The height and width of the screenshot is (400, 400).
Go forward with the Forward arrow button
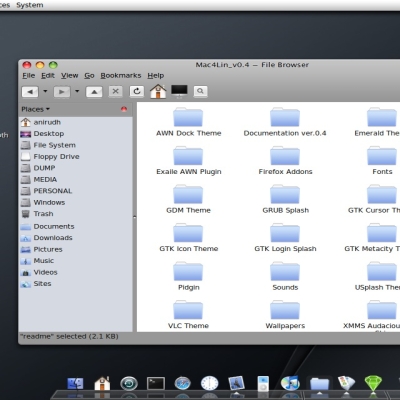62,92
